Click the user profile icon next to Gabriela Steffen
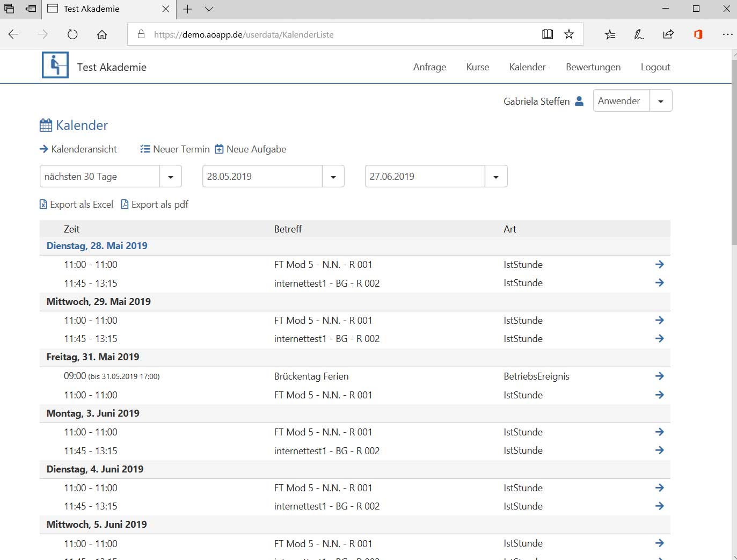This screenshot has width=737, height=560. 579,101
